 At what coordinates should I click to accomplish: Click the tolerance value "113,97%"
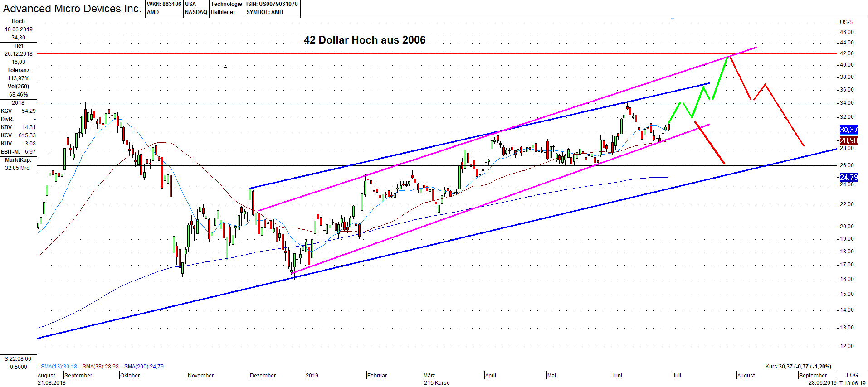click(x=19, y=78)
